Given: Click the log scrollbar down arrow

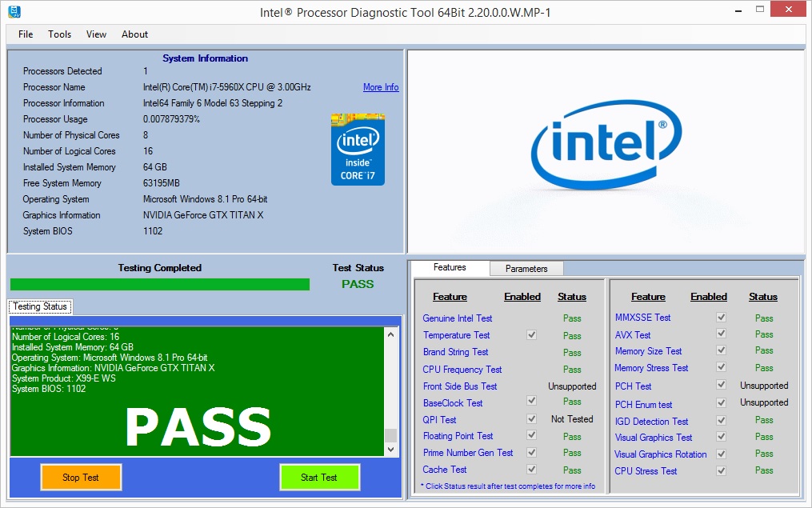Looking at the screenshot, I should click(x=391, y=450).
